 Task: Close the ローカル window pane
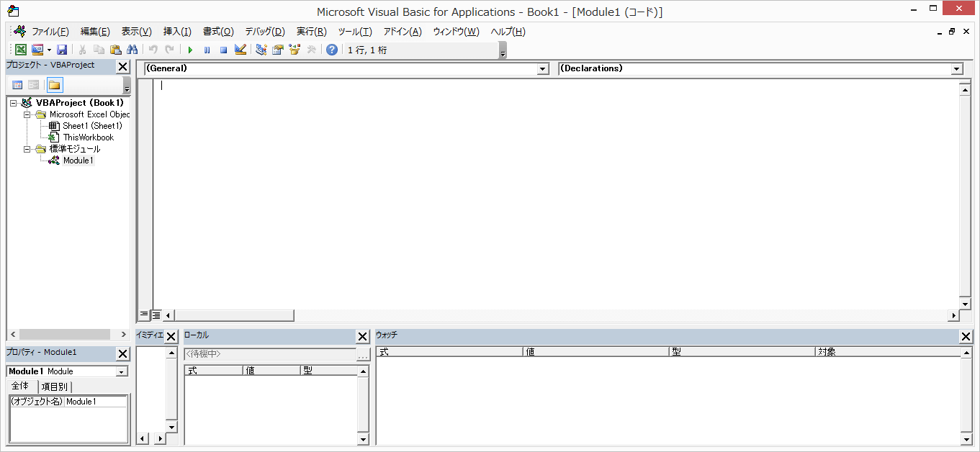point(362,337)
